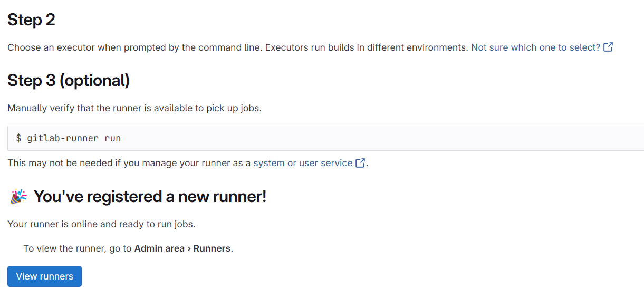This screenshot has height=298, width=644.
Task: Click "You've registered a new runner!" heading
Action: [150, 197]
